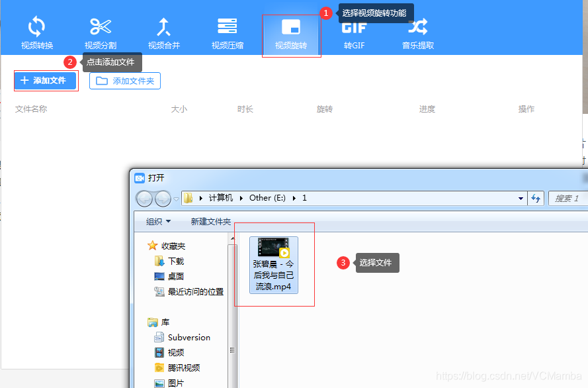Open the 转GIF converter
Viewport: 588px width, 388px height.
354,35
